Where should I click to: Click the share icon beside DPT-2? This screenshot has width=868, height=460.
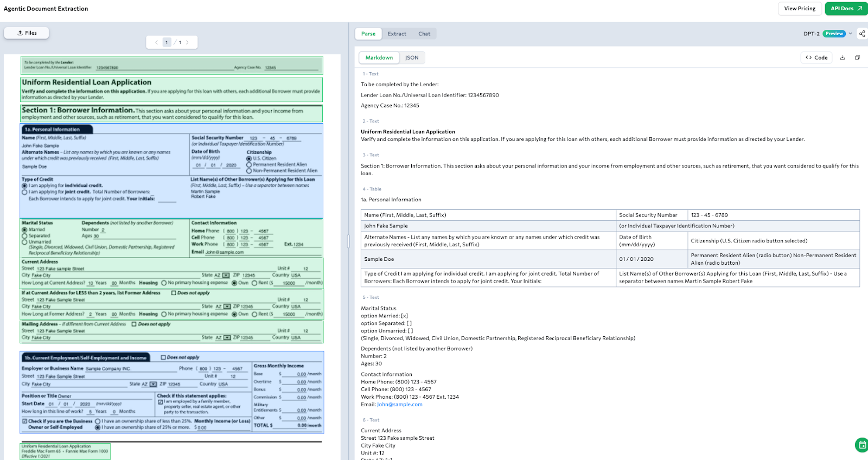[x=862, y=34]
